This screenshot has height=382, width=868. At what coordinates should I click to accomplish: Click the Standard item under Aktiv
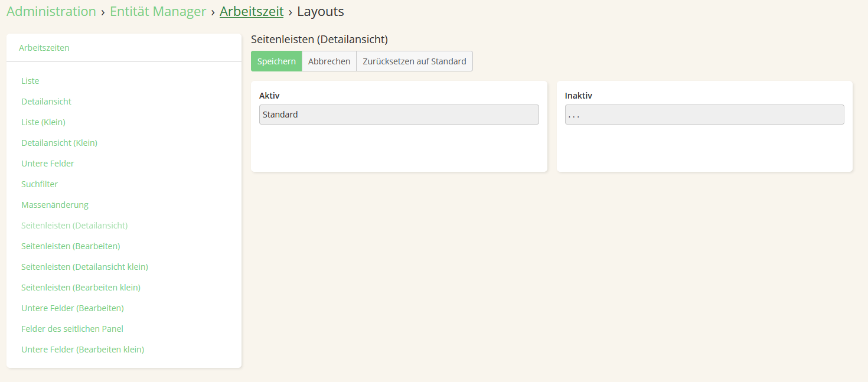(399, 115)
